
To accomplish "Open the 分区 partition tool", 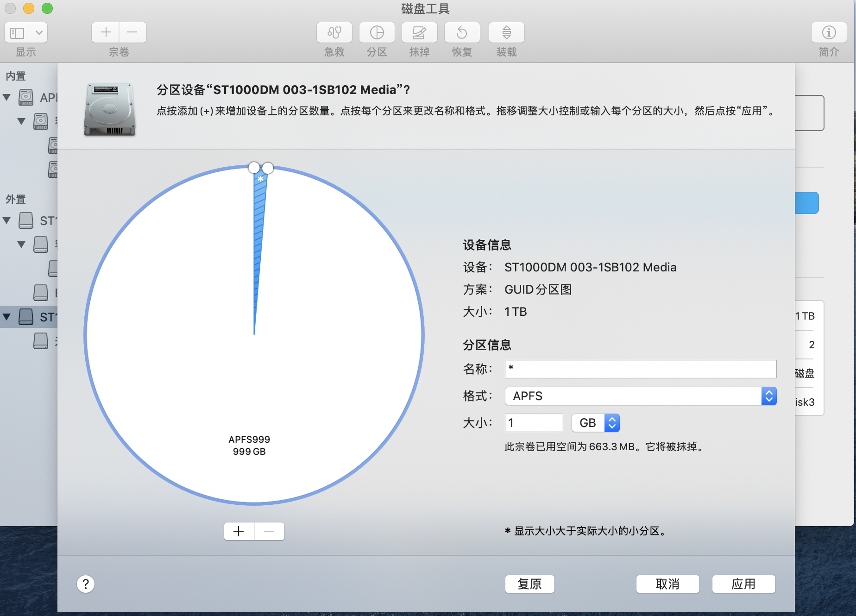I will [377, 32].
